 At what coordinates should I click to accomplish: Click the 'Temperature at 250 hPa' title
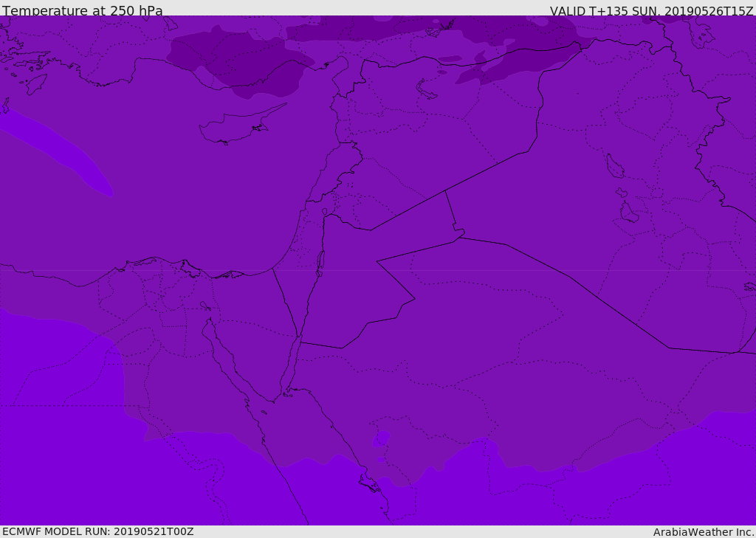tap(82, 10)
